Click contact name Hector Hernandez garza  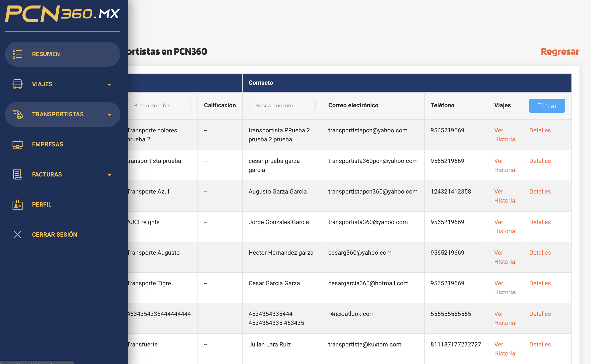281,253
